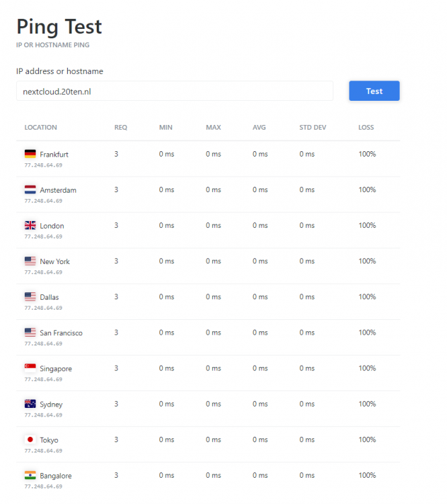Click the US flag beside Dallas
Image resolution: width=447 pixels, height=504 pixels.
[30, 296]
